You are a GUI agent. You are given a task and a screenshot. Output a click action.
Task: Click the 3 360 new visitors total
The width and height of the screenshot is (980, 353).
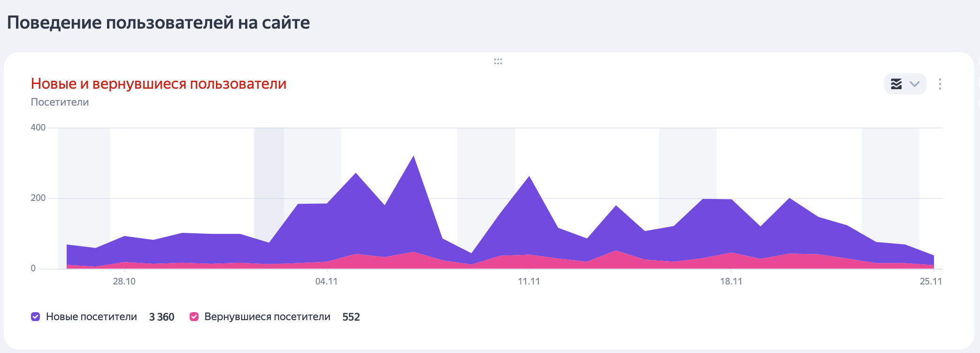161,317
